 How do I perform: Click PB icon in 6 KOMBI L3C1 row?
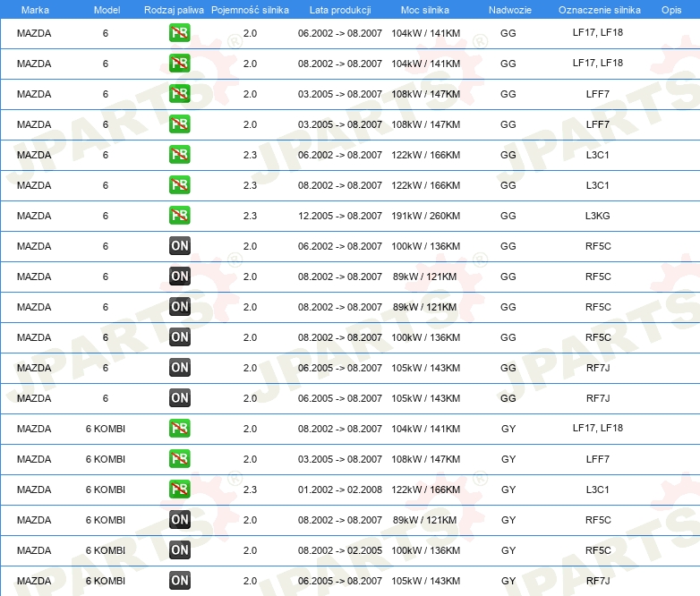[180, 490]
